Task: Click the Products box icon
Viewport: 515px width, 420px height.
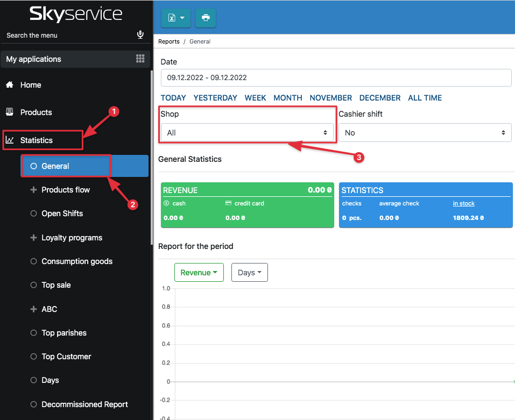Action: click(x=9, y=112)
